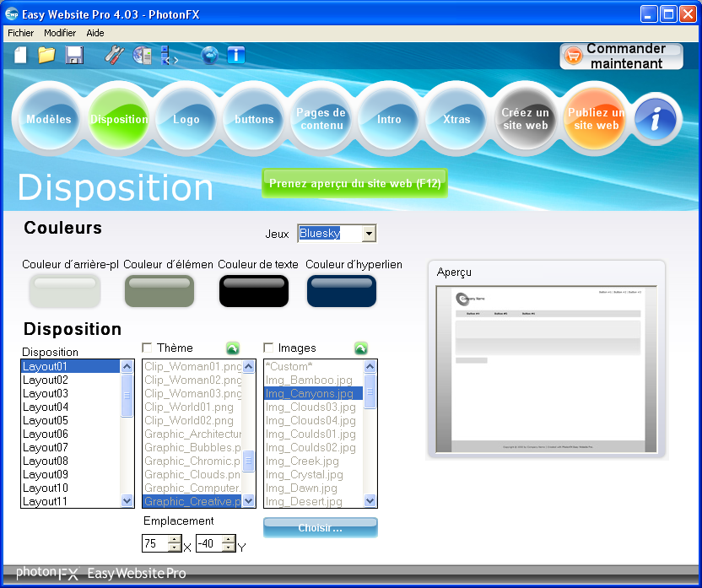Click the Choisir... button
The image size is (702, 588).
point(321,528)
